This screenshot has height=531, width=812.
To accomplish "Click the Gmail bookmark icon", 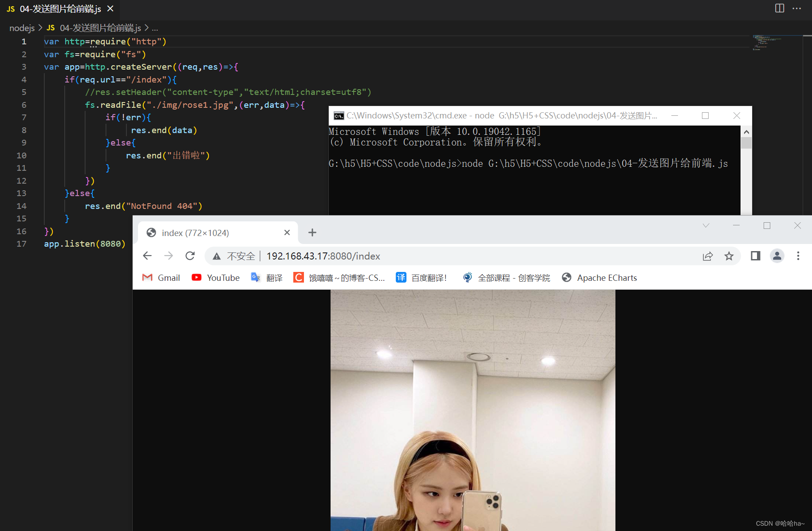I will (x=147, y=278).
